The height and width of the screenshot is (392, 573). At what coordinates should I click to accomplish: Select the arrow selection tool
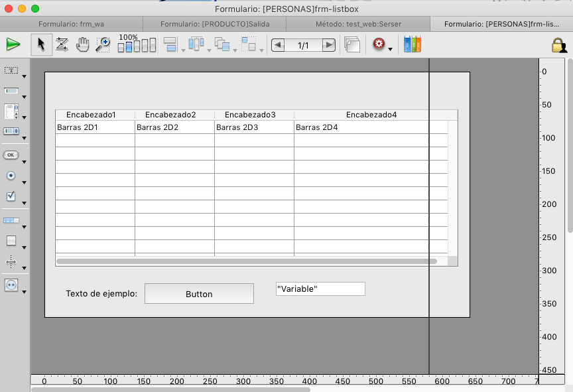click(41, 44)
